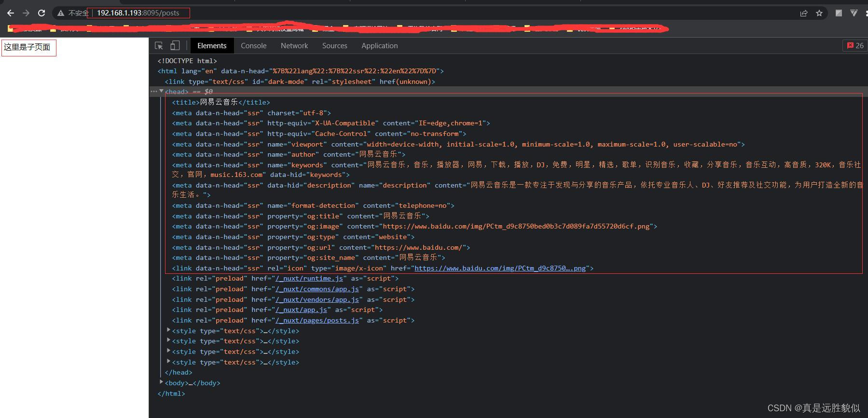Activate the inspect element picker

point(159,45)
